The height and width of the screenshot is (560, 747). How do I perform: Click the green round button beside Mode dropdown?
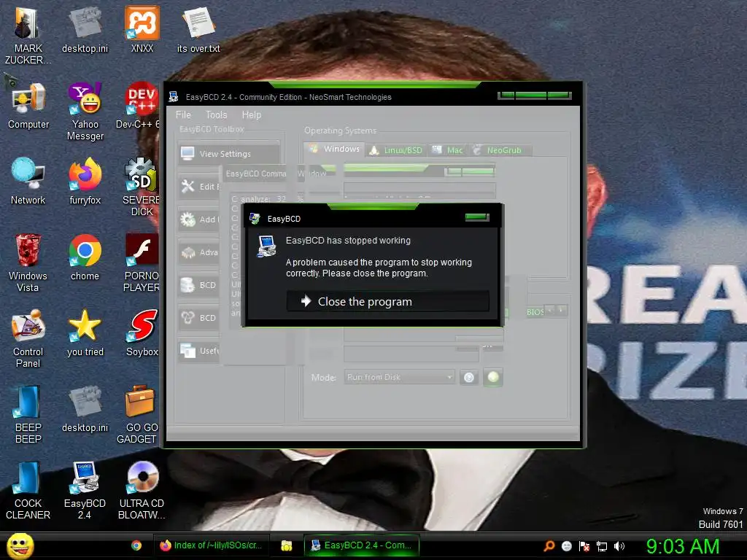(493, 377)
